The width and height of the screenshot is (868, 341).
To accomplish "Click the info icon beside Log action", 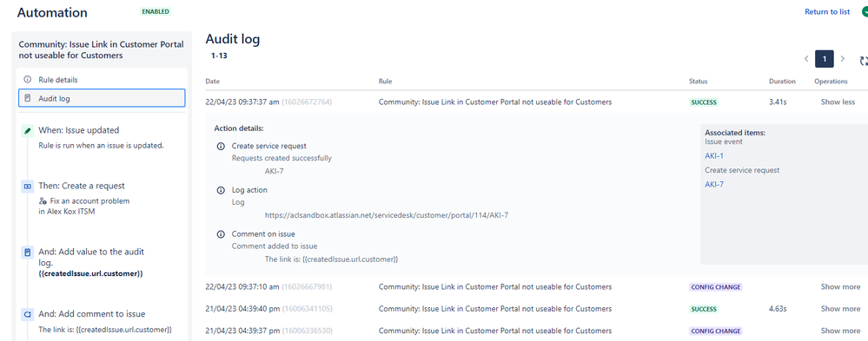I will [221, 190].
